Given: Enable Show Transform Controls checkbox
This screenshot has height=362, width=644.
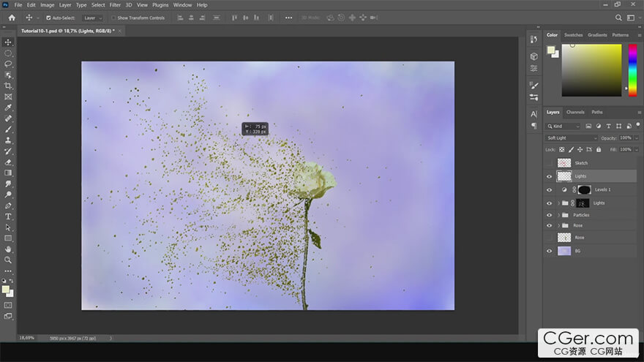Looking at the screenshot, I should [113, 18].
